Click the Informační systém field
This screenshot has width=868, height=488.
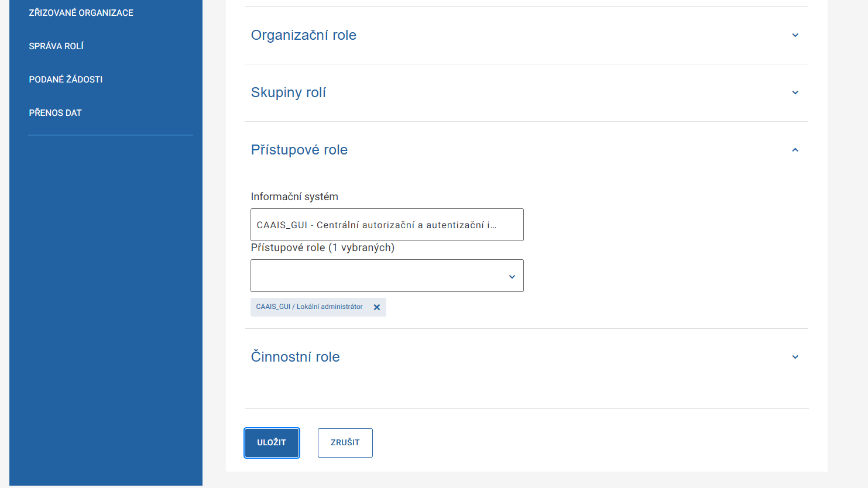click(387, 225)
